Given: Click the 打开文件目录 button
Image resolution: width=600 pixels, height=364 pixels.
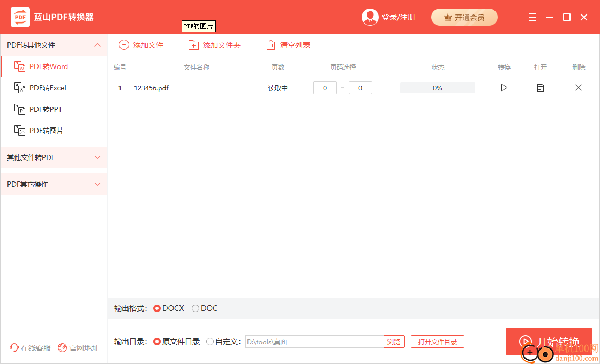Looking at the screenshot, I should point(438,342).
